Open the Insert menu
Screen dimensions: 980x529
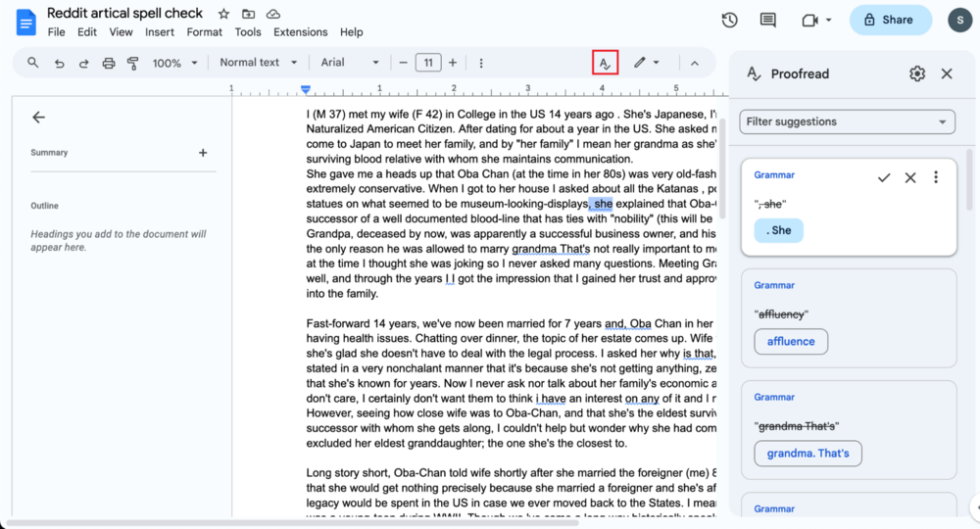click(x=160, y=32)
